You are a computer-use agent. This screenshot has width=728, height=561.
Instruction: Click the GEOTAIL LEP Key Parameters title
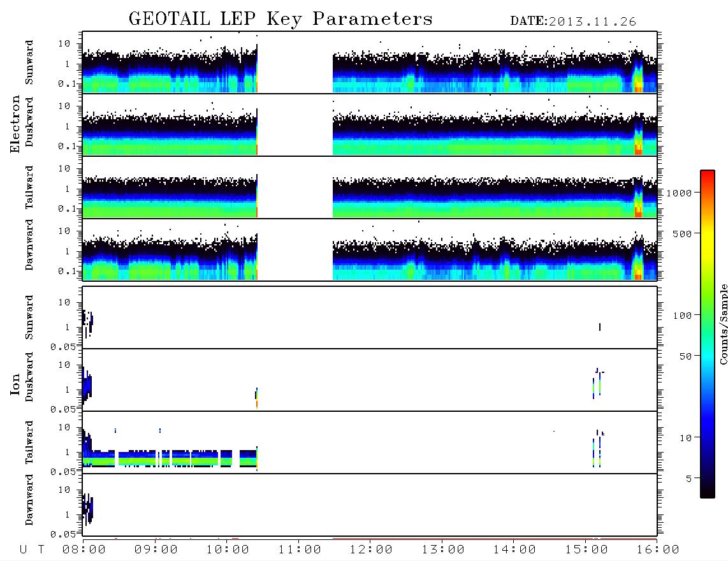click(280, 19)
